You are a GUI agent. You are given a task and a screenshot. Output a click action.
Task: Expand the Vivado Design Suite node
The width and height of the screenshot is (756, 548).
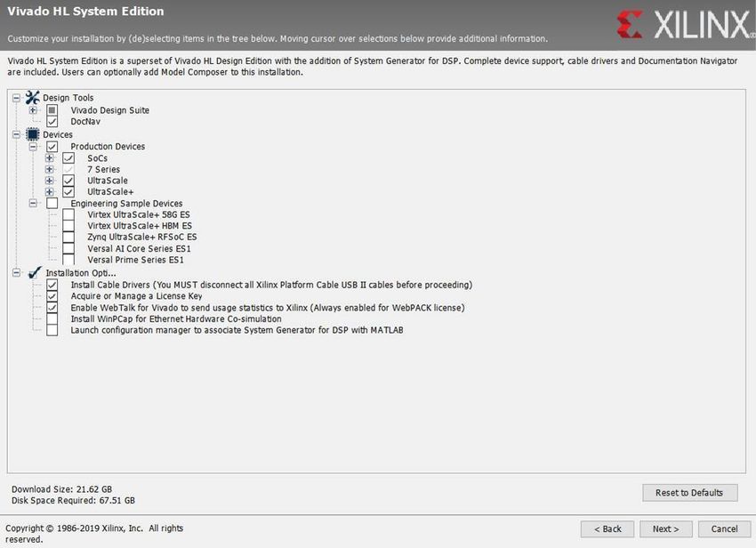point(33,110)
